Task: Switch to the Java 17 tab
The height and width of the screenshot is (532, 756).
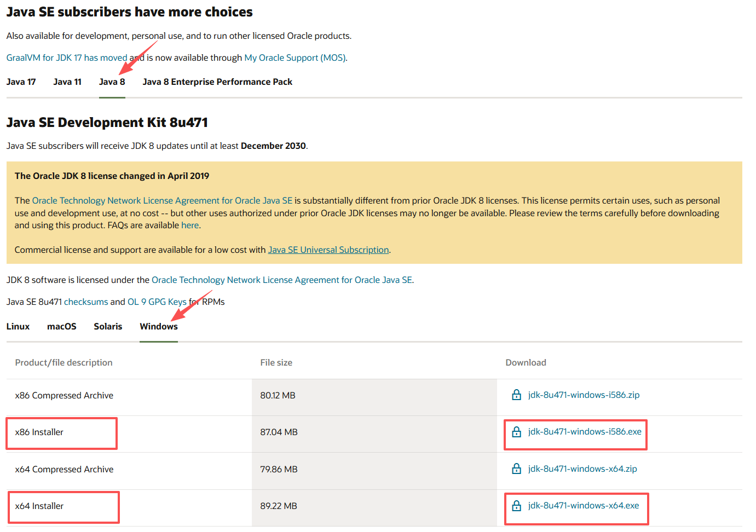Action: point(21,82)
